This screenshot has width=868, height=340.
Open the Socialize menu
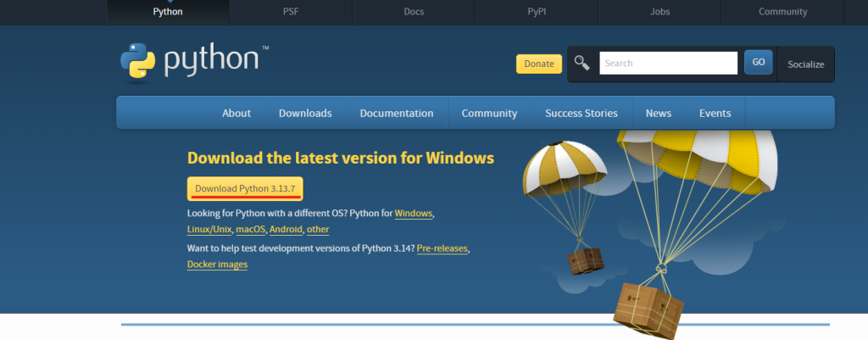coord(805,64)
